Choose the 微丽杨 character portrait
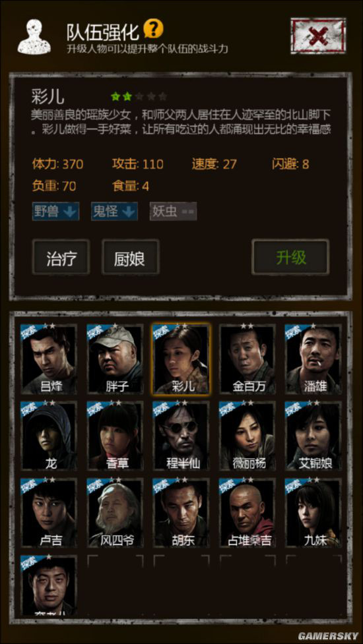This screenshot has height=644, width=363. pyautogui.click(x=247, y=436)
